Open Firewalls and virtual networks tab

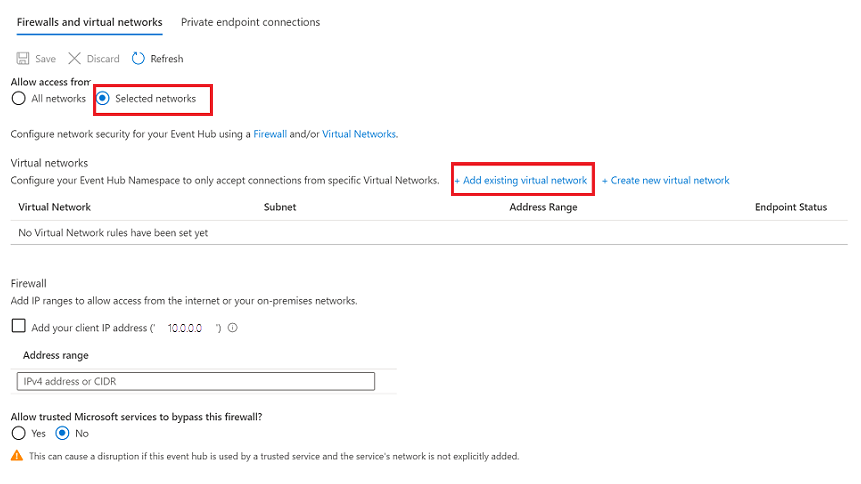[x=89, y=22]
